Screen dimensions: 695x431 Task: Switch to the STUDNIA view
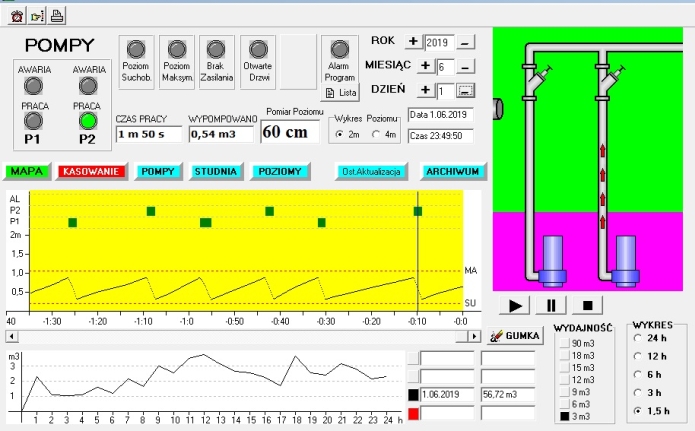click(216, 172)
